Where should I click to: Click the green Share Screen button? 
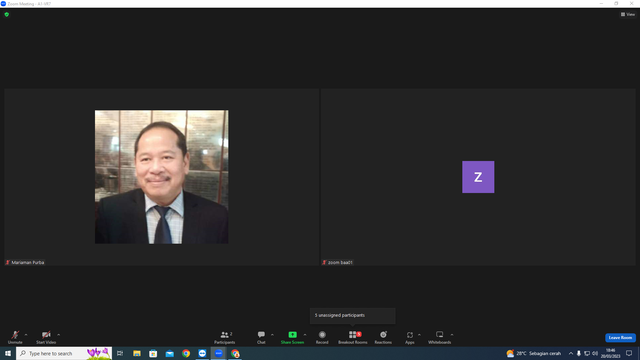(x=292, y=337)
